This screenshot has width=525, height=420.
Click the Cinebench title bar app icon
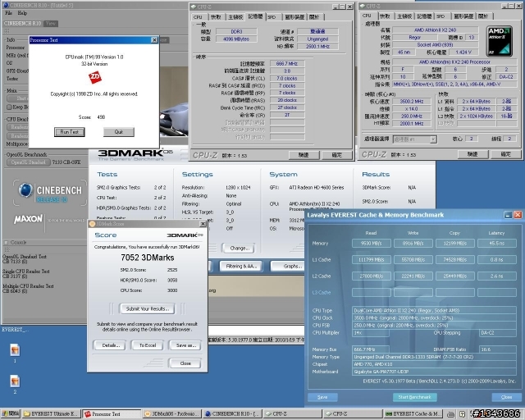tap(6, 5)
